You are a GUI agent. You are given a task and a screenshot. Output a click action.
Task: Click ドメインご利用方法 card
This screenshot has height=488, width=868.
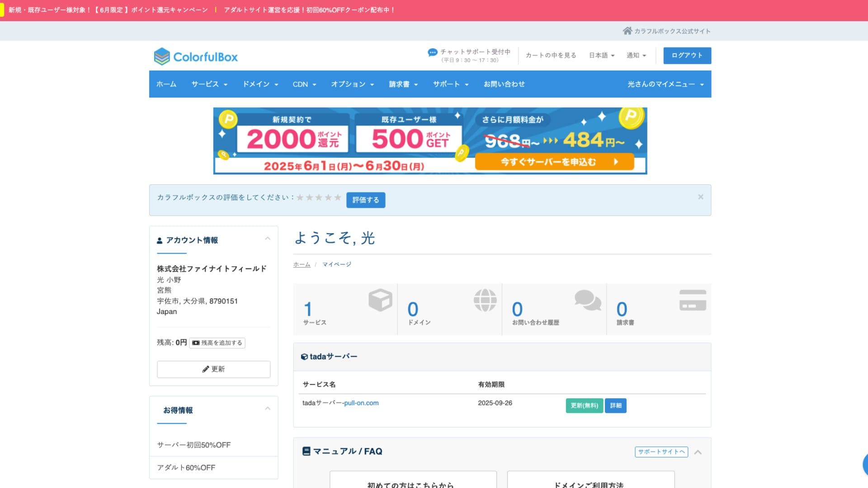click(591, 480)
